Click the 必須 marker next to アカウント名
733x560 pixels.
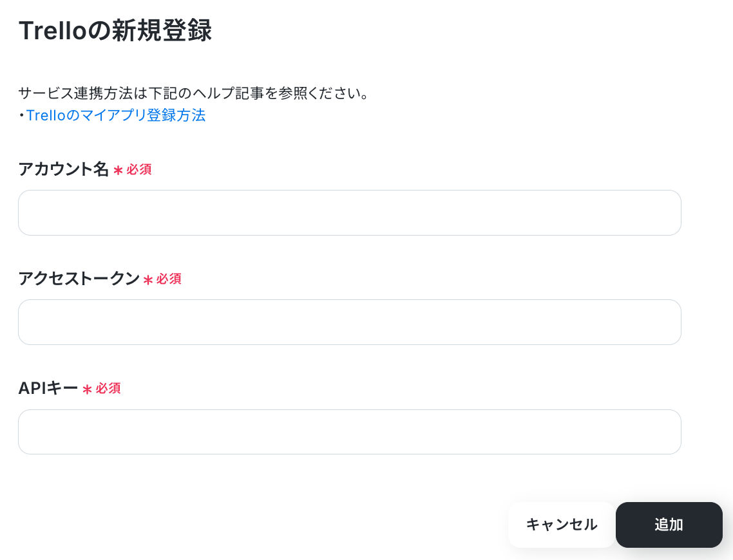coord(139,169)
